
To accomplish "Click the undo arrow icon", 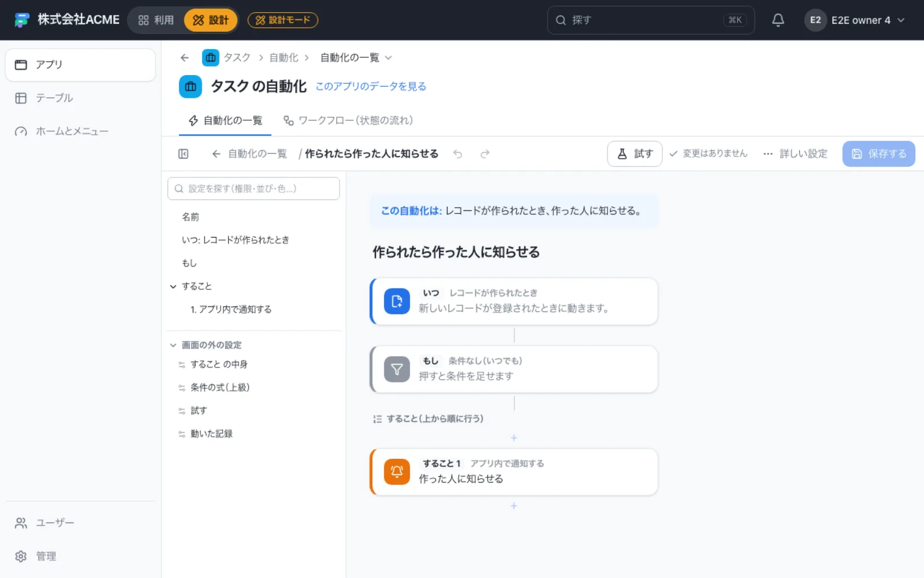I will (x=457, y=154).
